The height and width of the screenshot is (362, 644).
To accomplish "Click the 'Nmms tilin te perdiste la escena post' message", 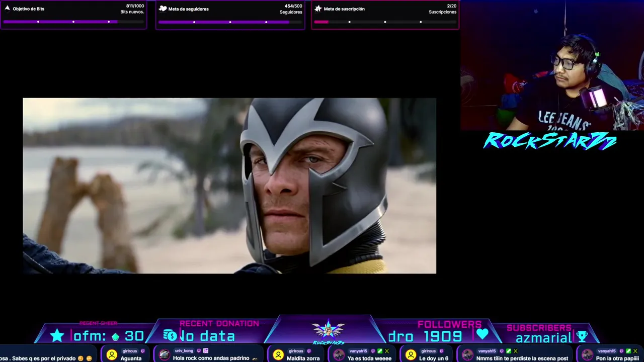I will coord(522,358).
